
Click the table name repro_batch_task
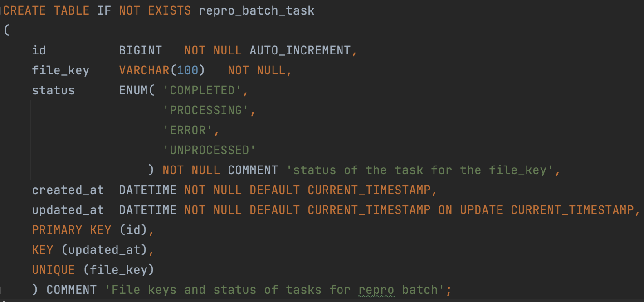256,10
